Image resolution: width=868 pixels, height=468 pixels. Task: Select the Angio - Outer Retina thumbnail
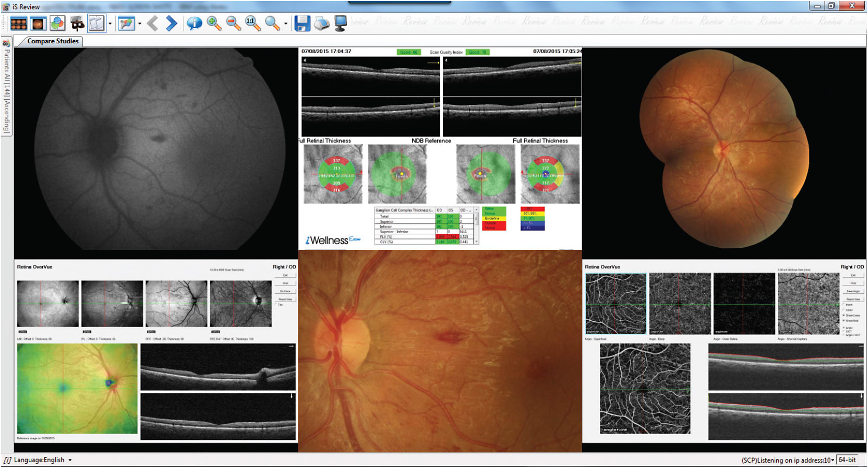click(x=744, y=304)
